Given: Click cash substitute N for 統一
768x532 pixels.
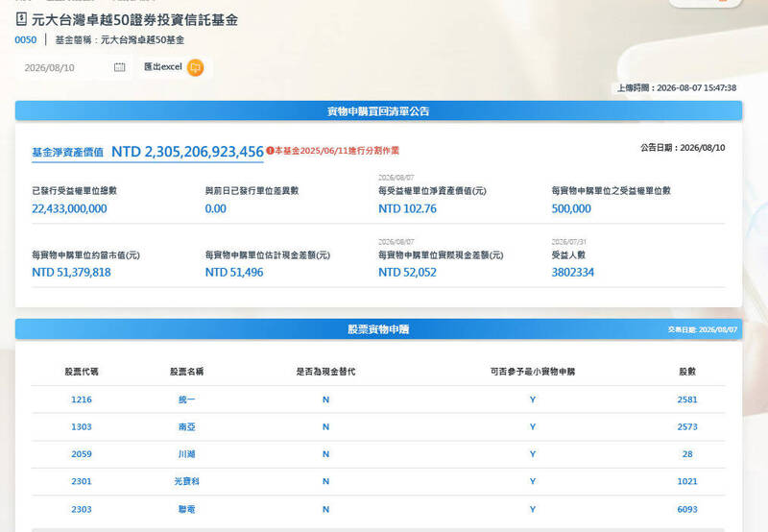Looking at the screenshot, I should click(x=325, y=399).
